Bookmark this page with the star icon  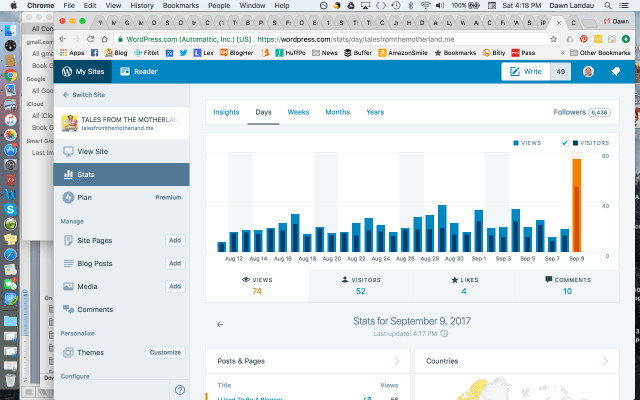point(553,39)
